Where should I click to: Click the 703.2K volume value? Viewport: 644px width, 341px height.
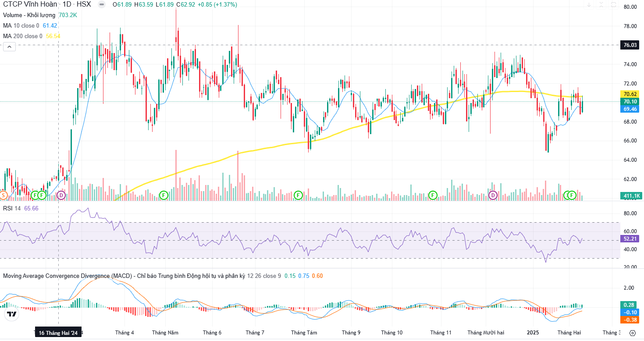(68, 15)
